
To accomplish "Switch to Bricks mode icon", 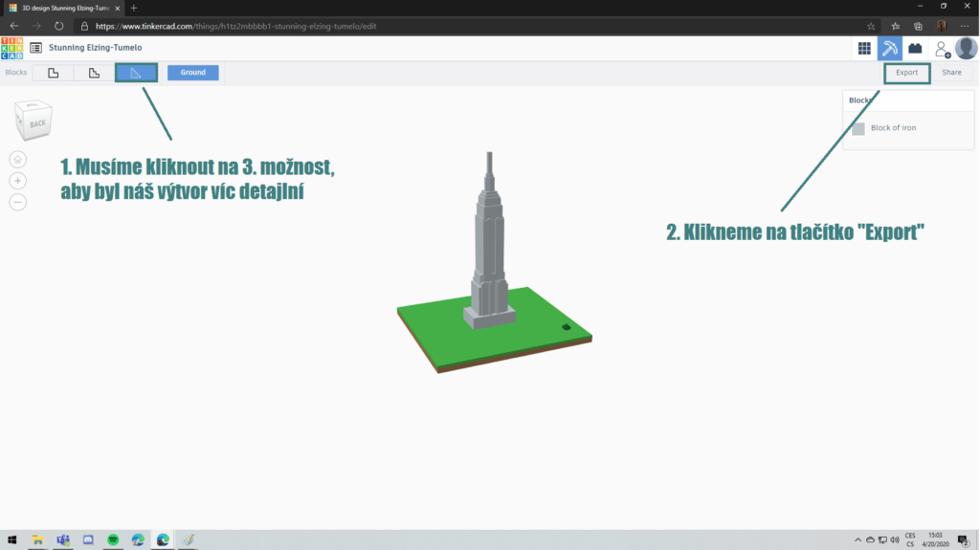I will click(x=915, y=48).
